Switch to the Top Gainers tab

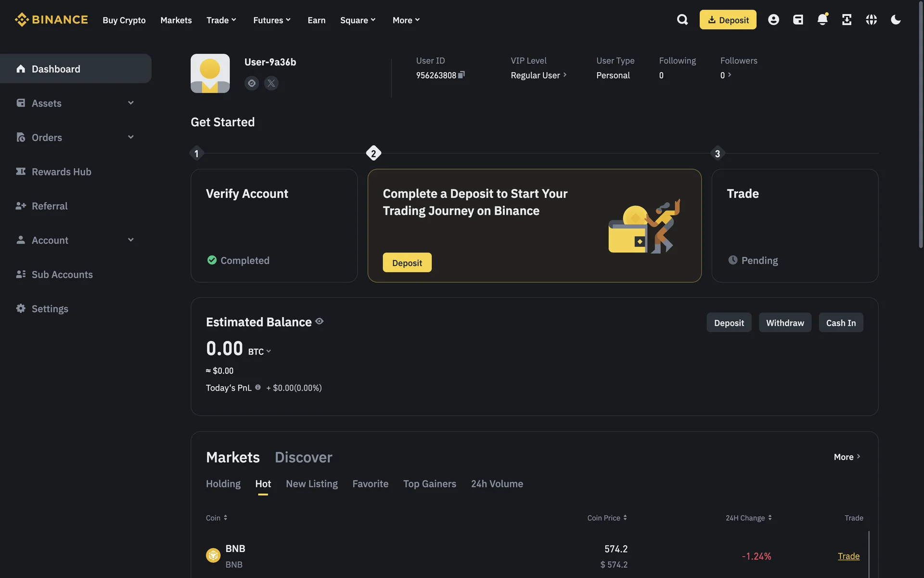pos(429,484)
